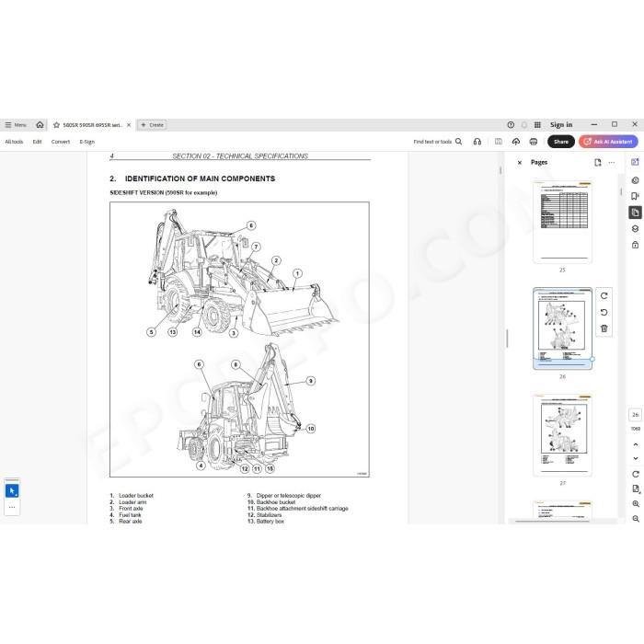Go to the Home view

coord(40,125)
